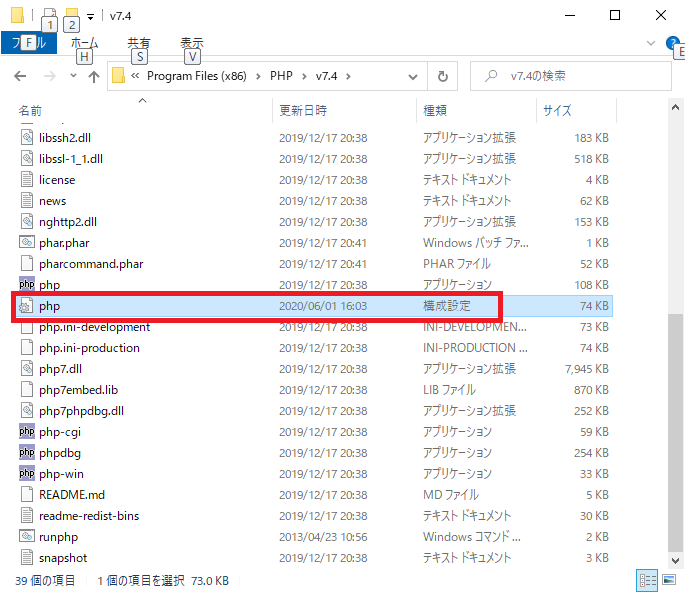Expand the ribbon with the chevron
The height and width of the screenshot is (593, 685).
click(650, 43)
